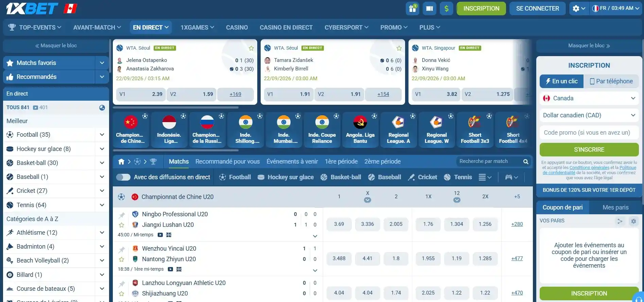This screenshot has width=644, height=302.
Task: Expand the Football (35) category
Action: click(x=102, y=135)
